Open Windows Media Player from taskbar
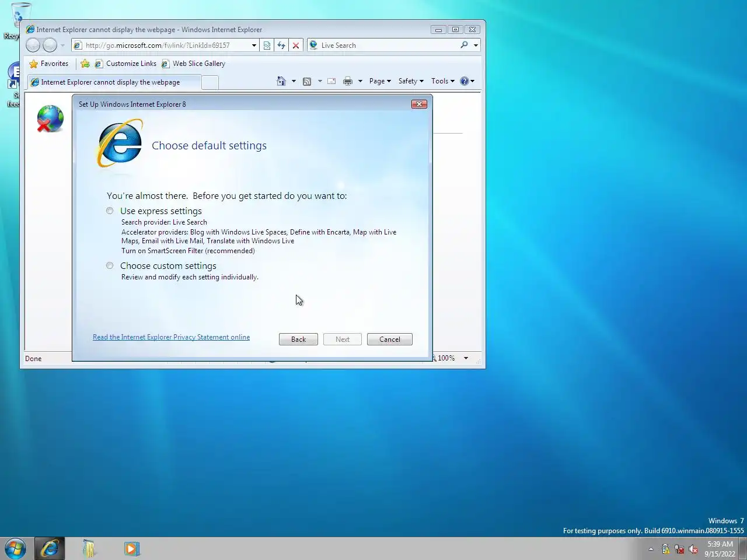 132,548
